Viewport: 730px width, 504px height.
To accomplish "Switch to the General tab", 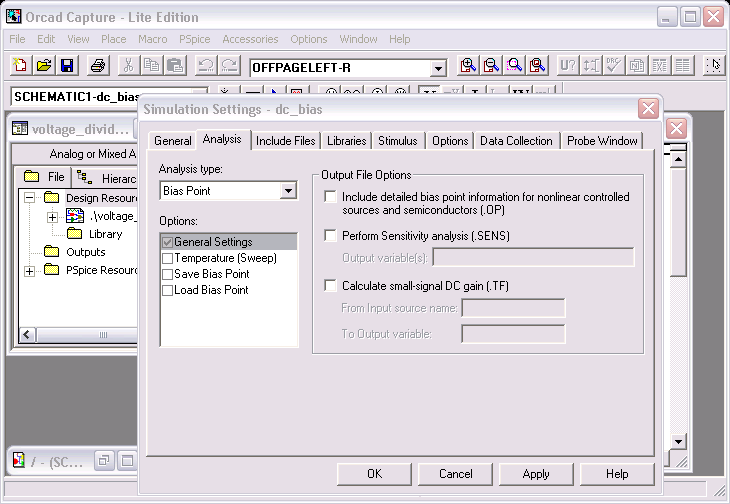I will (173, 141).
